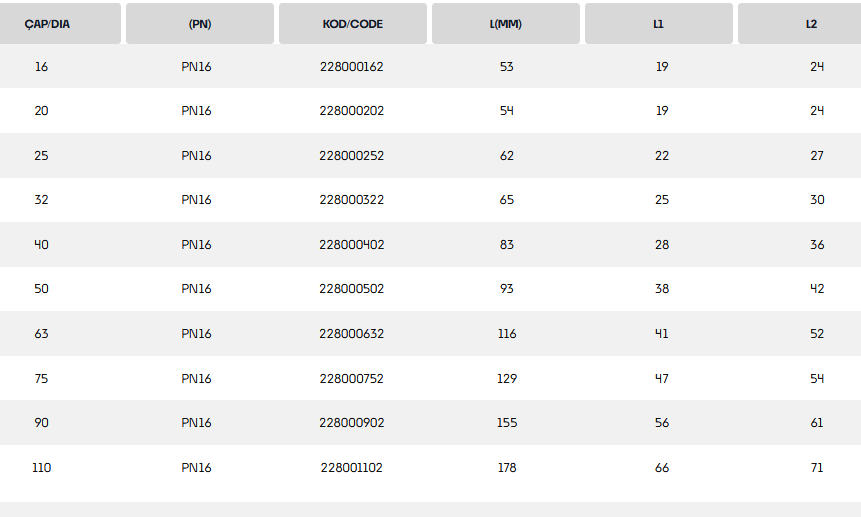
Task: Select the KOD/CODE column header
Action: coord(352,24)
